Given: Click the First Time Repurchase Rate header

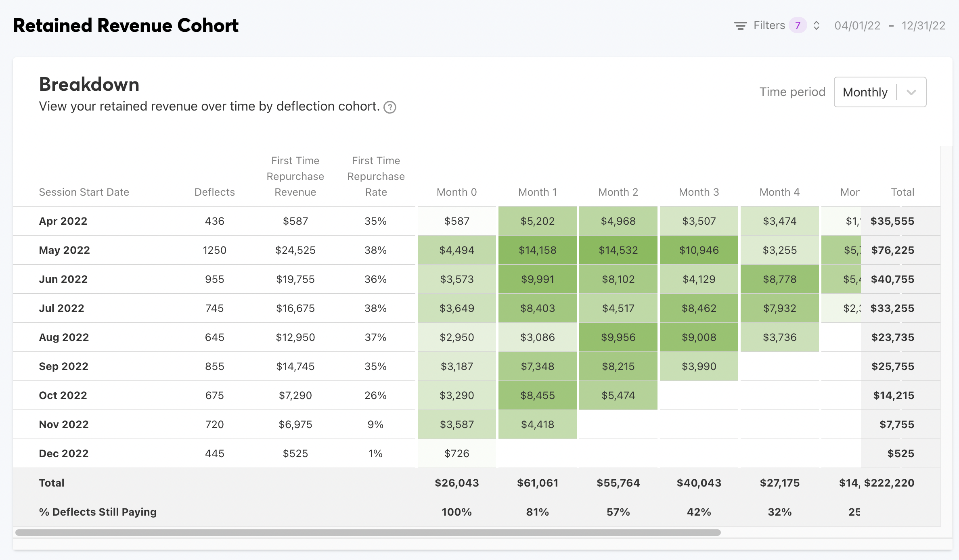Looking at the screenshot, I should coord(376,176).
